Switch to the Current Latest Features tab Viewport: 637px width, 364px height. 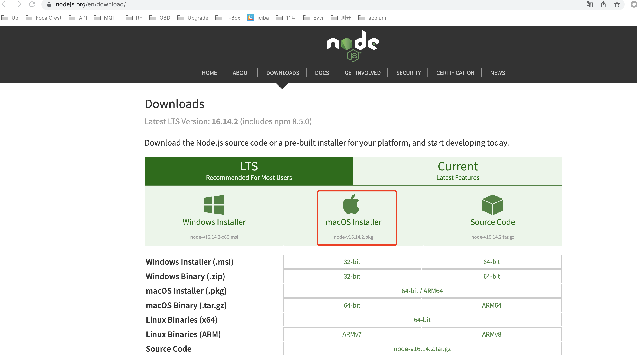[458, 171]
